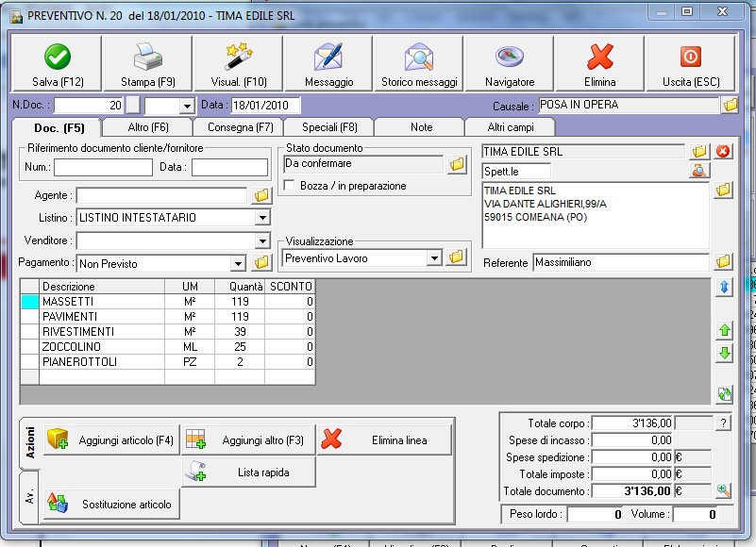This screenshot has width=756, height=547.
Task: Enable Bozza / in preparazione checkbox
Action: coord(291,187)
